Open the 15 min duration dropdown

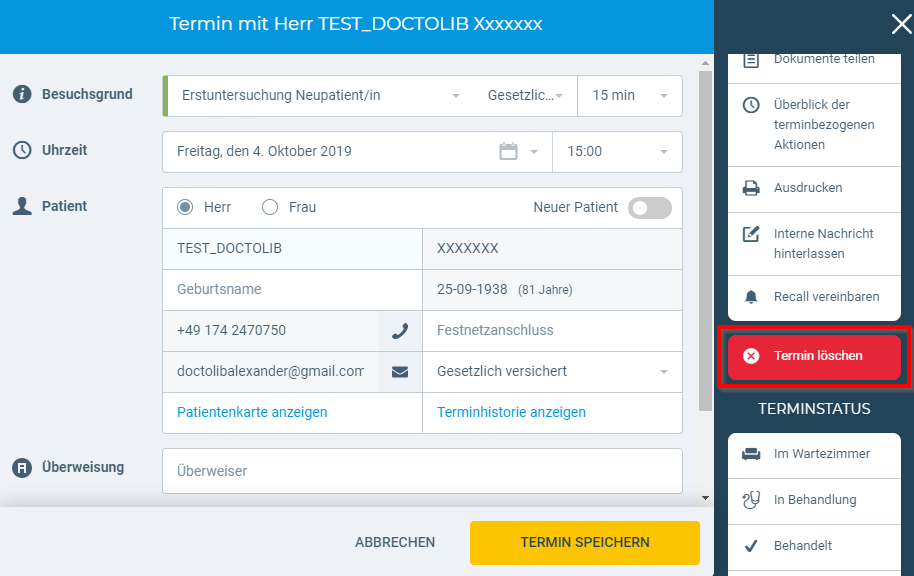point(630,96)
